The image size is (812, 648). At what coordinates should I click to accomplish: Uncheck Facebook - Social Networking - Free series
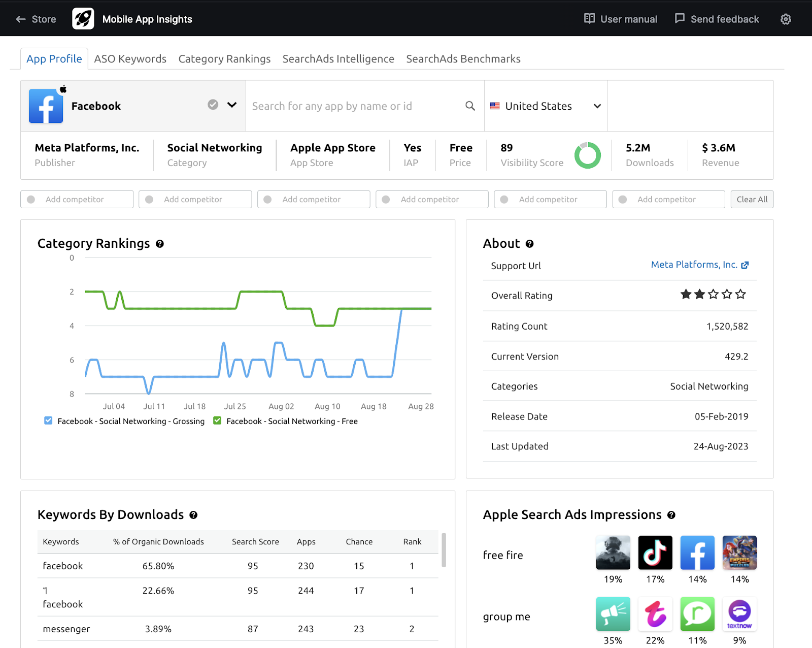click(217, 420)
